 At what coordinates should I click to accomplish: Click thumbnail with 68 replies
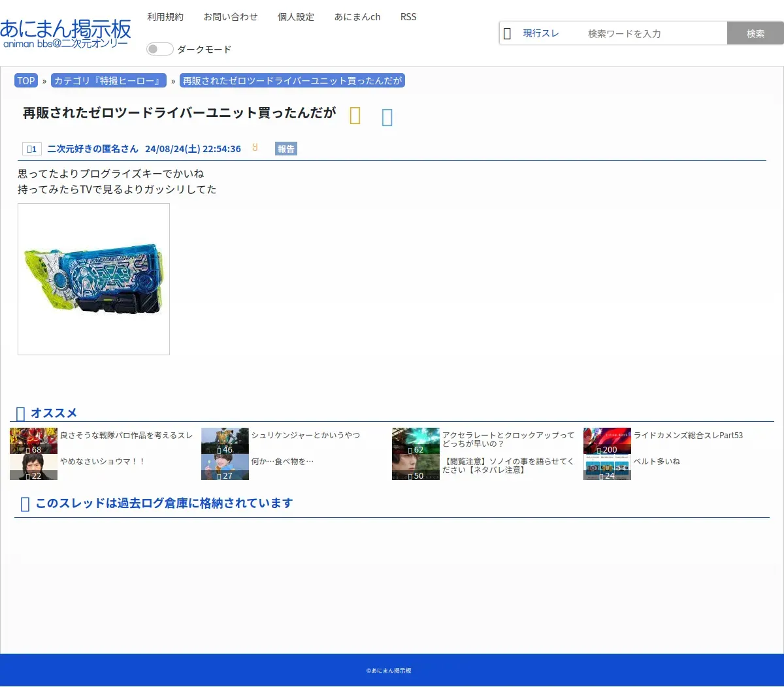point(33,441)
